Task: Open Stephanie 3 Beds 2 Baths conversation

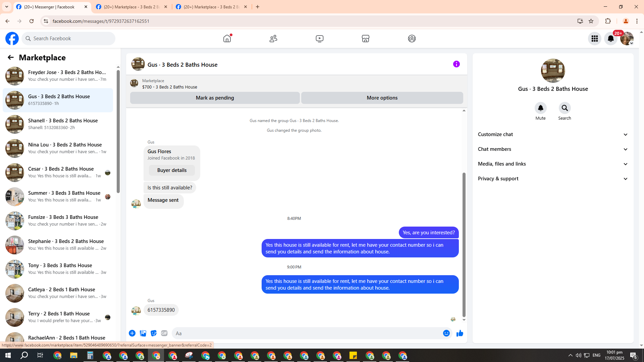Action: (58, 245)
